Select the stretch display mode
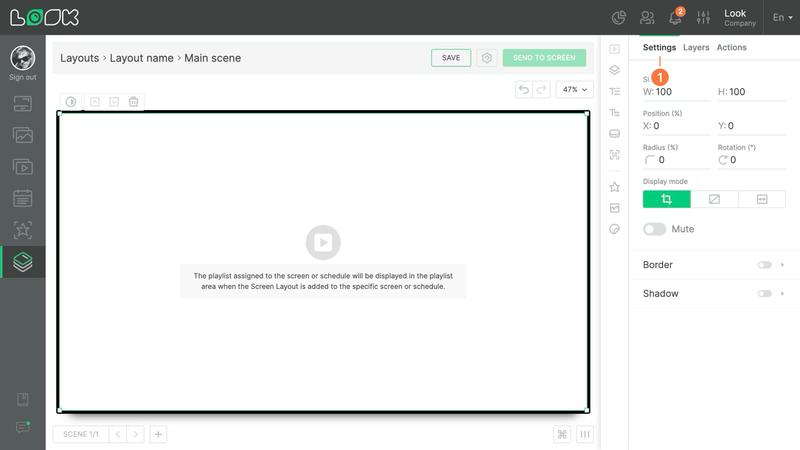The width and height of the screenshot is (800, 450). pyautogui.click(x=762, y=199)
